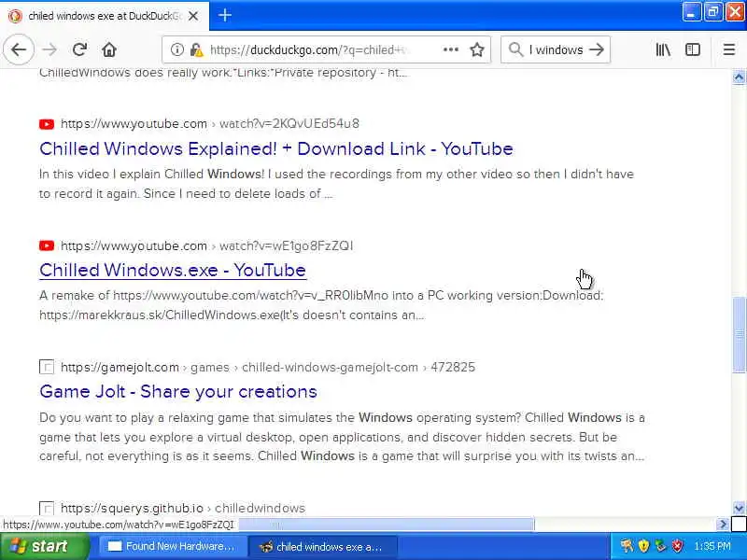Click the forward navigation arrow
The width and height of the screenshot is (747, 560).
pyautogui.click(x=49, y=49)
